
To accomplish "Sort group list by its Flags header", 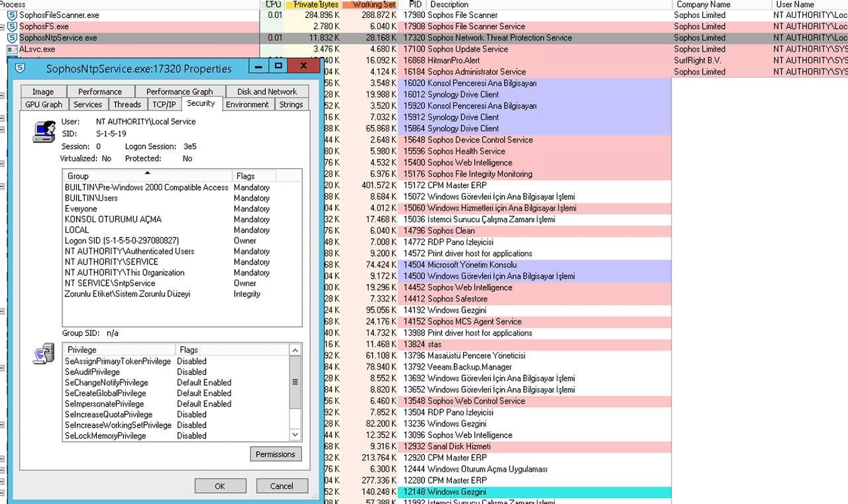I will [254, 176].
